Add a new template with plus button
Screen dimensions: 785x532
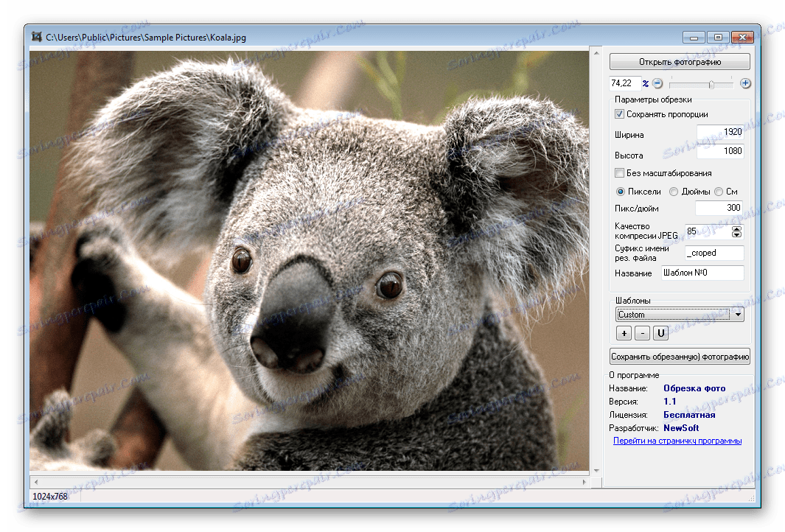(x=623, y=334)
